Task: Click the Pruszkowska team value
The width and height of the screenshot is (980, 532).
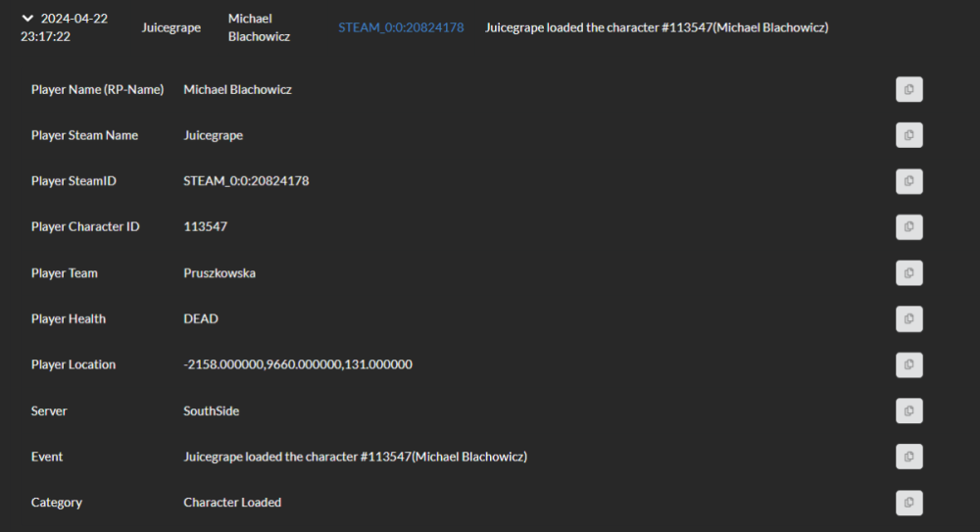Action: click(x=220, y=273)
